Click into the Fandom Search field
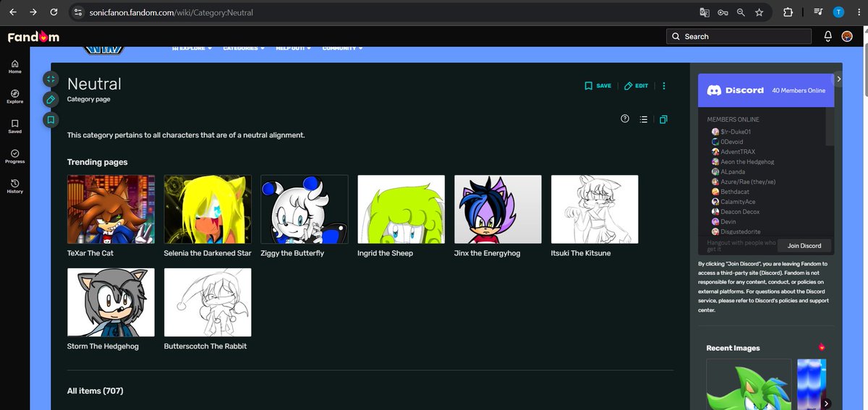The width and height of the screenshot is (868, 410). 739,36
